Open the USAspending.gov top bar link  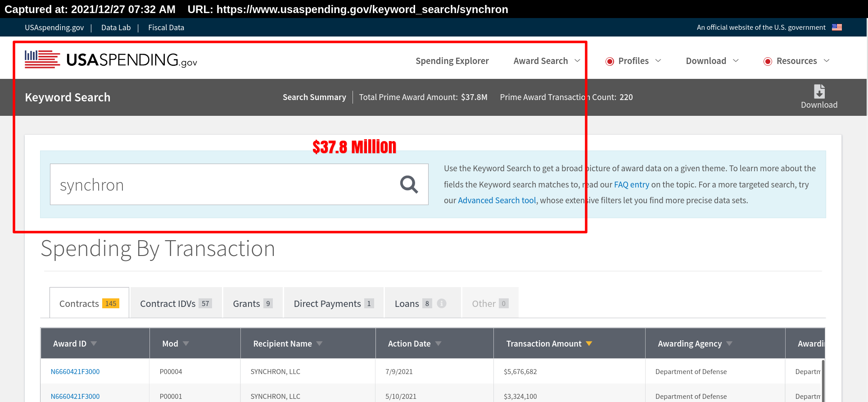(54, 27)
